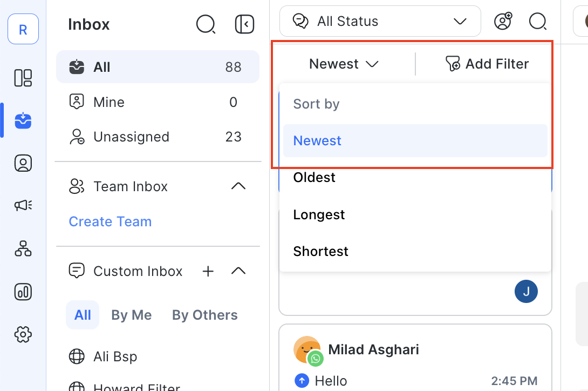Click the assign agent icon near All Status
The image size is (588, 391).
point(503,21)
